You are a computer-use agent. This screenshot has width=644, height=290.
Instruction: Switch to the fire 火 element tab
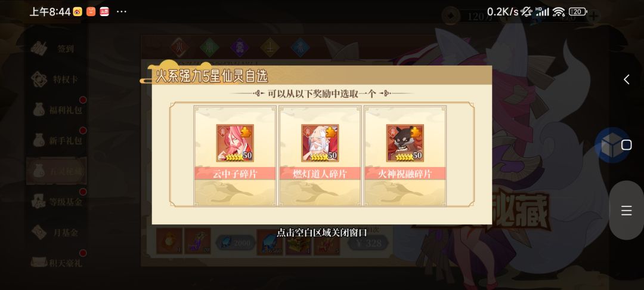point(179,47)
